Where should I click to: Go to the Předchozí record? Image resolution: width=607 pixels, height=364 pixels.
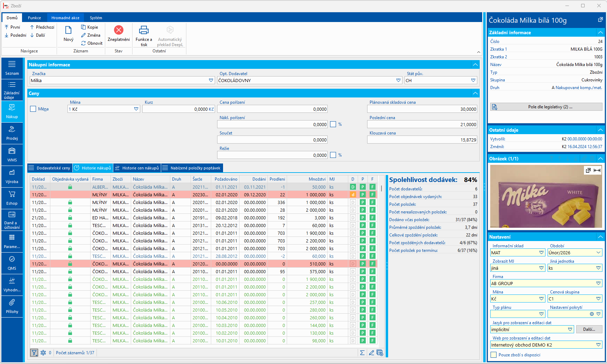click(x=42, y=27)
